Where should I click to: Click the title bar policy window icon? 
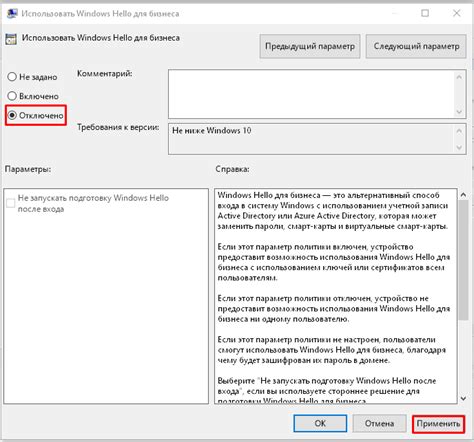[x=12, y=13]
